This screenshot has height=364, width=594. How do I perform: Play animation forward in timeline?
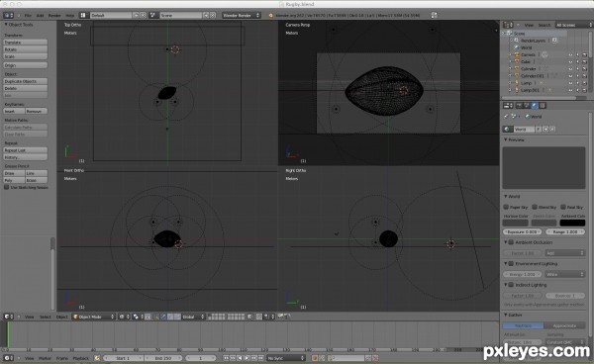[x=247, y=358]
